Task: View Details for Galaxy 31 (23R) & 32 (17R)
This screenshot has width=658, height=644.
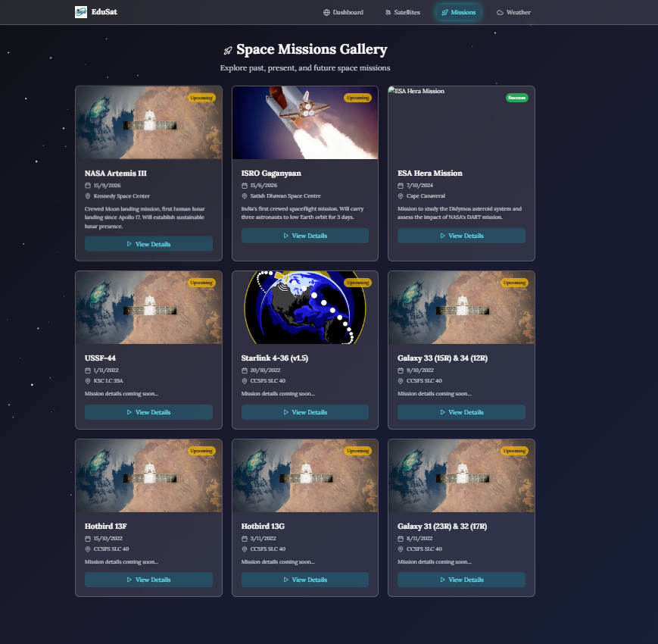Action: tap(461, 580)
